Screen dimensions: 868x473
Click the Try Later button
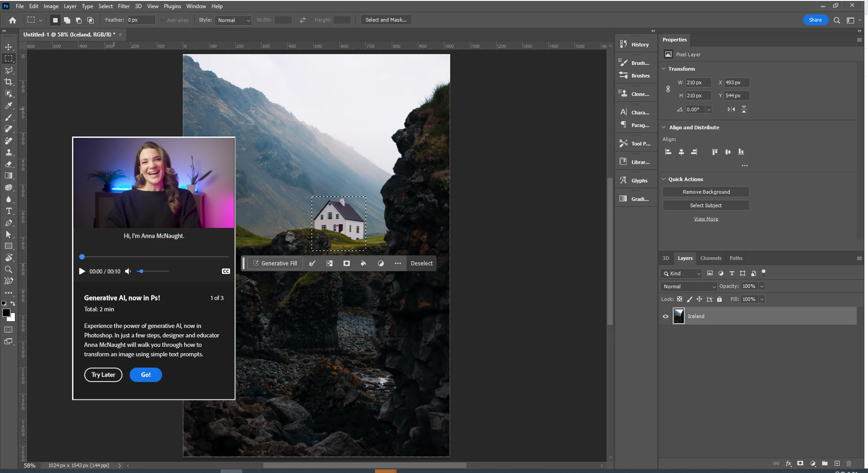tap(103, 375)
